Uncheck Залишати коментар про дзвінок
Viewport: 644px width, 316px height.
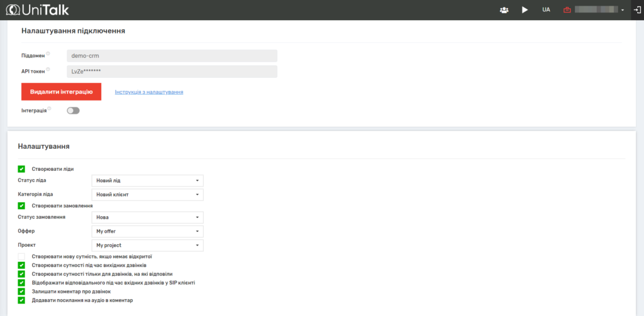[21, 291]
